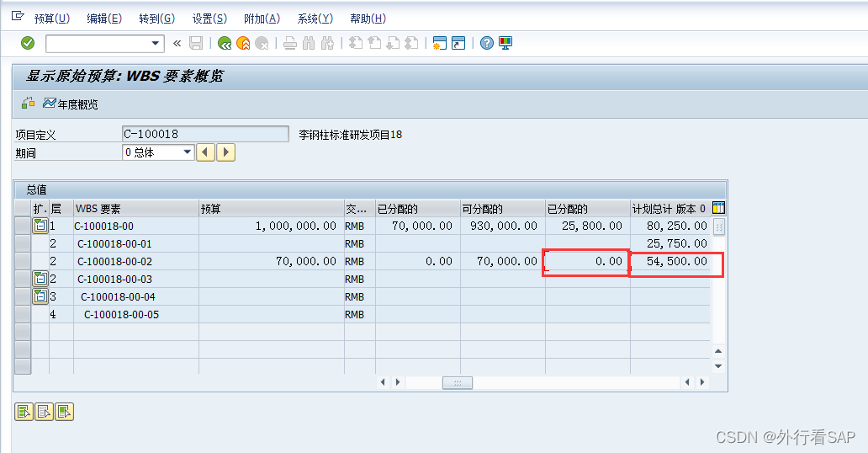Click the 年度概览 button
Viewport: 868px width, 453px height.
[x=71, y=104]
